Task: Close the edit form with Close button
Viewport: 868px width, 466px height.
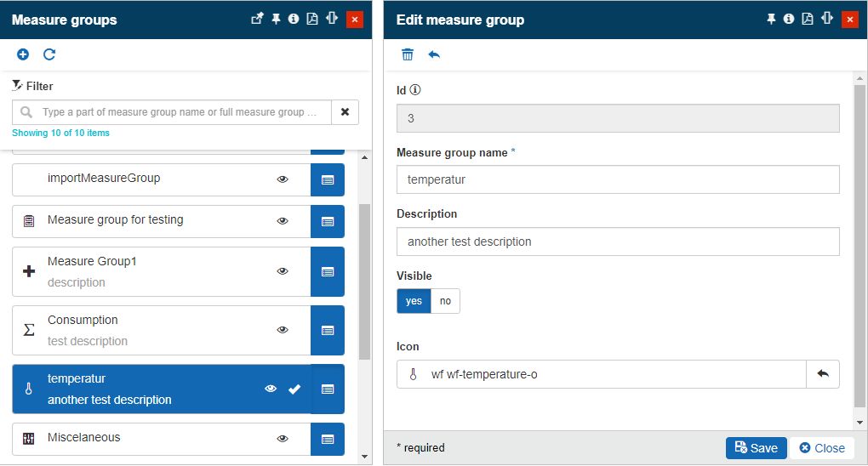Action: pos(822,448)
